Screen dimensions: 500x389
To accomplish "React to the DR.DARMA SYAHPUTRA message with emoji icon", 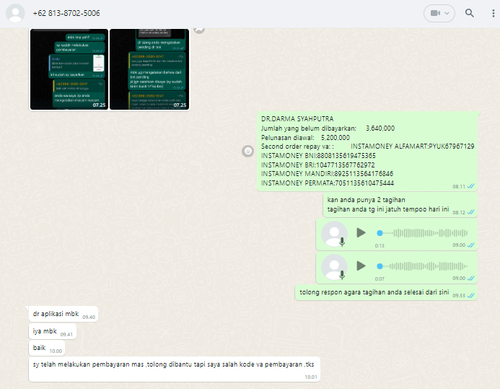I will point(248,151).
